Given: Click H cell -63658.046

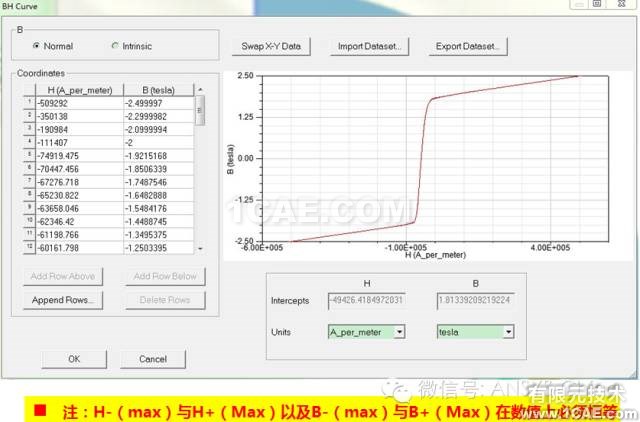Looking at the screenshot, I should point(80,209).
